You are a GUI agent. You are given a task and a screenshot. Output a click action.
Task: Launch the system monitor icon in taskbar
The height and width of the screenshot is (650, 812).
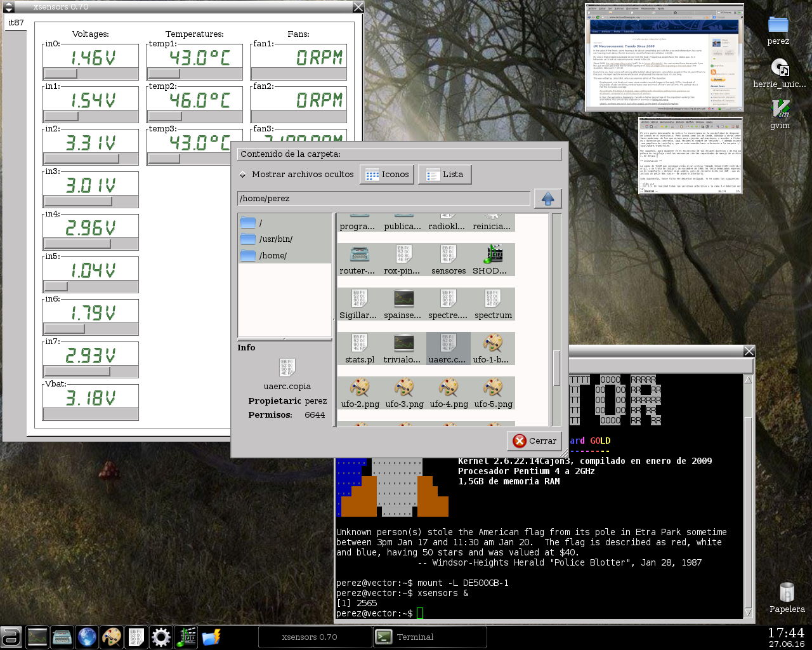37,637
